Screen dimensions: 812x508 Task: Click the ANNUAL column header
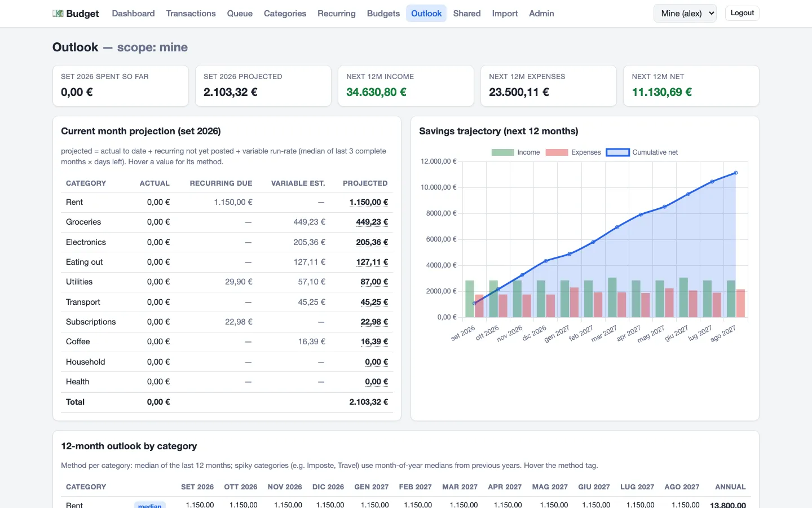click(730, 487)
